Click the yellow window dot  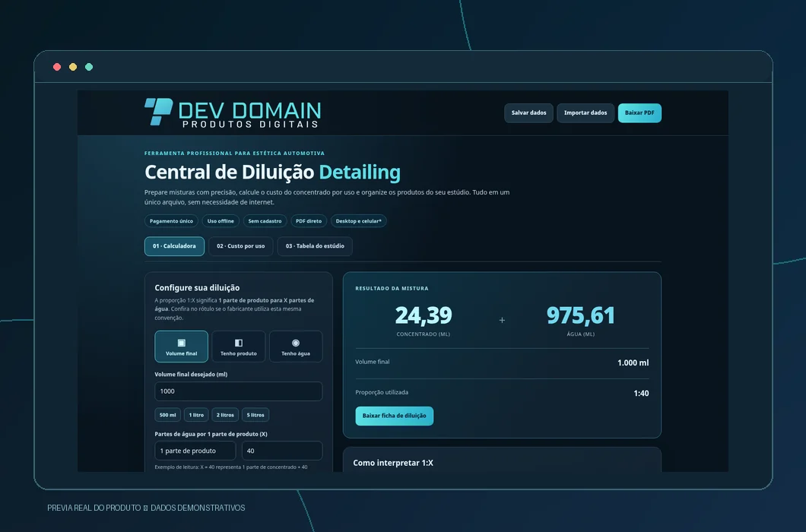[x=73, y=67]
